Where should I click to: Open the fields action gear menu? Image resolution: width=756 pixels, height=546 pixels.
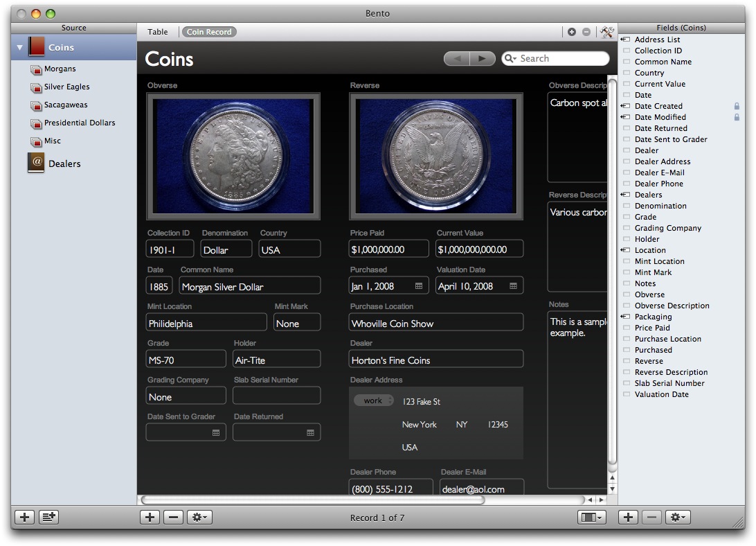pyautogui.click(x=678, y=518)
